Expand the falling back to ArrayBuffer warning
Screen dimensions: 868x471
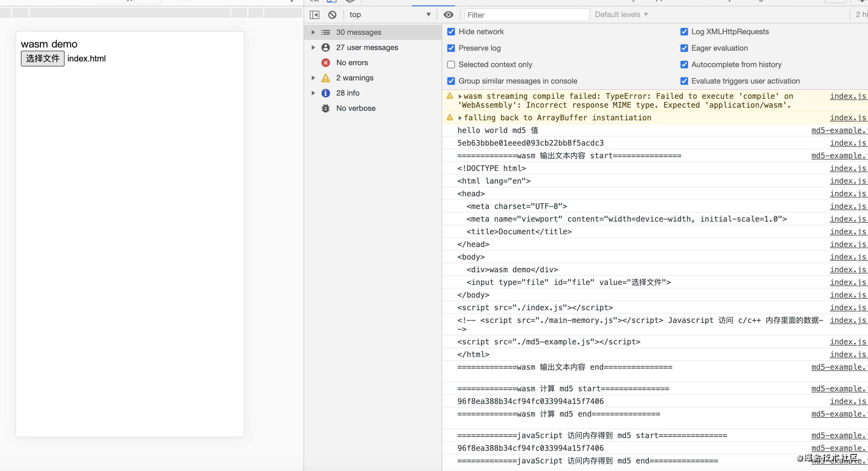pos(460,118)
